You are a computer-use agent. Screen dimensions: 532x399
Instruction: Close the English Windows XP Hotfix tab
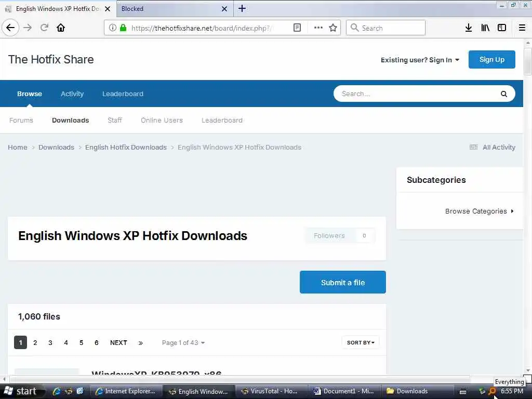click(x=108, y=9)
